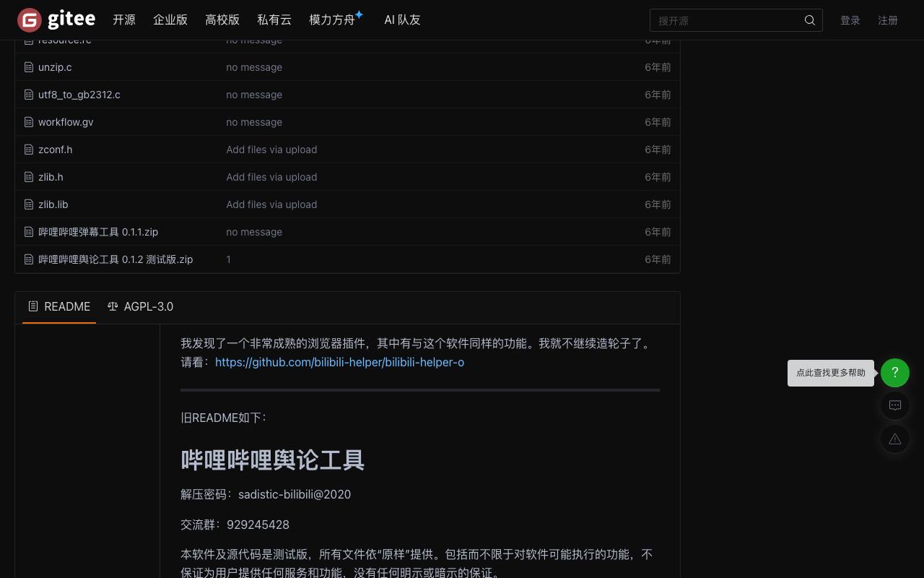Open the AI 队友 menu item
This screenshot has height=578, width=924.
[x=402, y=20]
